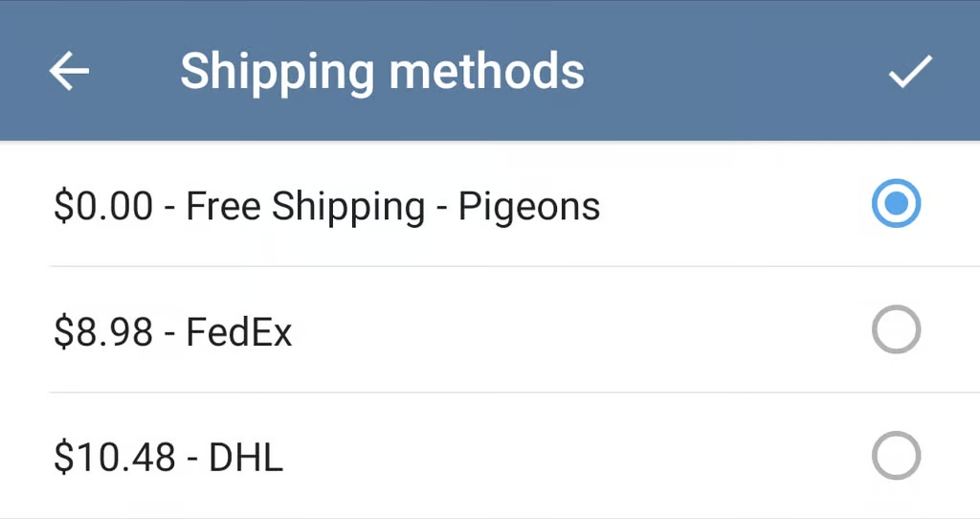Viewport: 980px width, 519px height.
Task: Tap the "$10.48 - DHL" label
Action: point(168,459)
